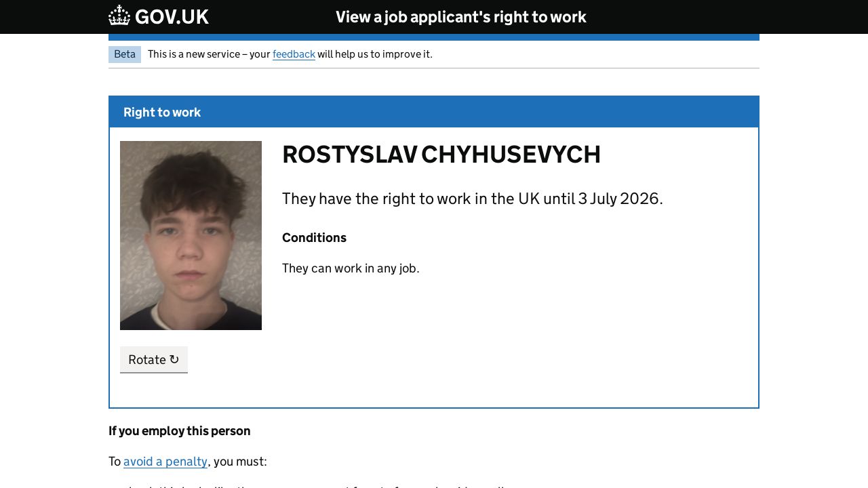Open the "View a job applicant's right to work" title
Image resolution: width=868 pixels, height=488 pixels.
click(460, 17)
